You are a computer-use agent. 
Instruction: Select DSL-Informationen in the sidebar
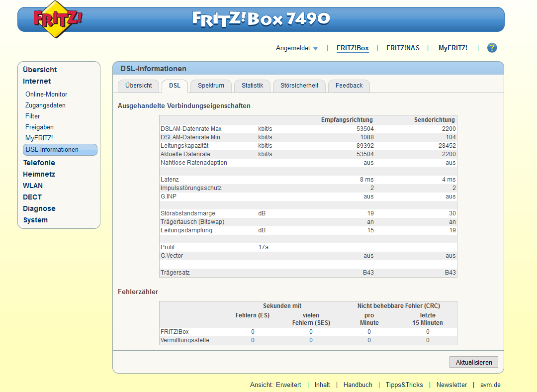tap(60, 150)
